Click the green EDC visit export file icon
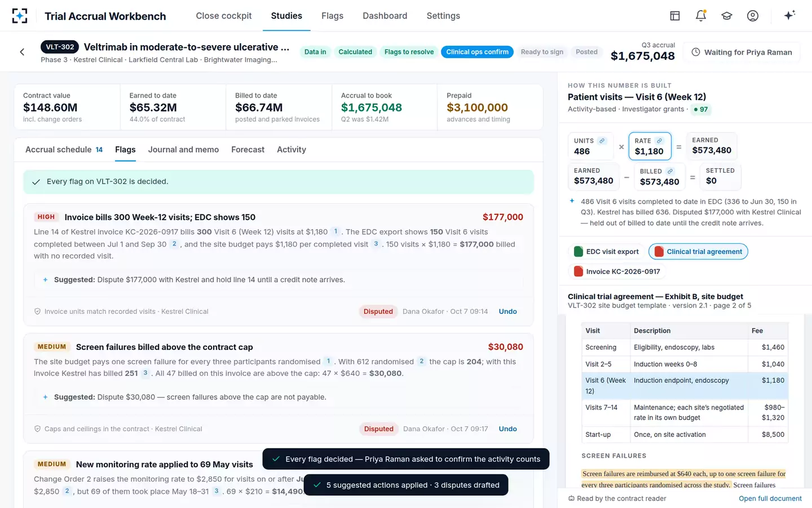Image resolution: width=812 pixels, height=508 pixels. pyautogui.click(x=578, y=252)
